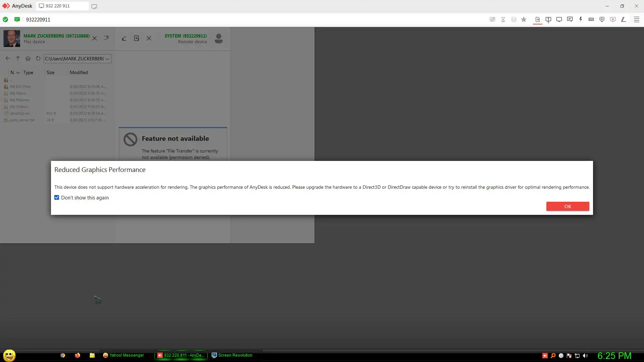Click the 932220911 address field

tap(38, 20)
